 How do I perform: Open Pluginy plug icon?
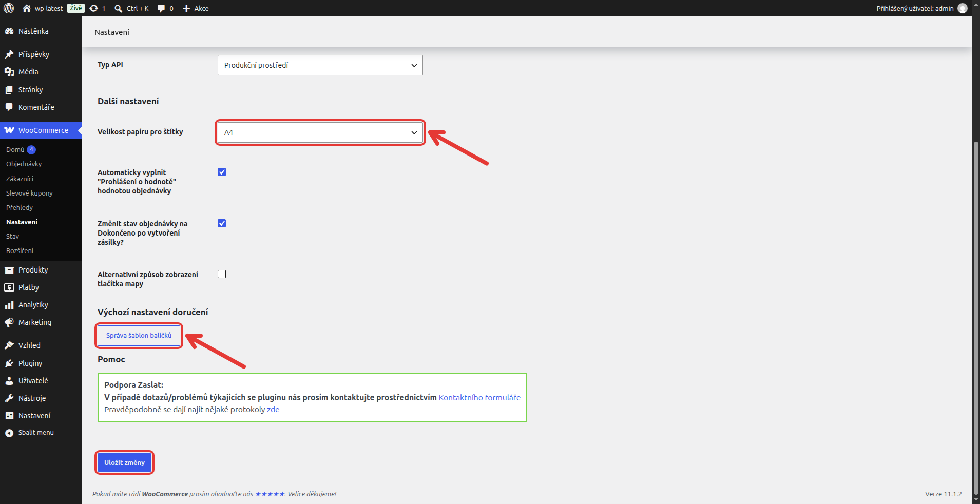coord(9,363)
